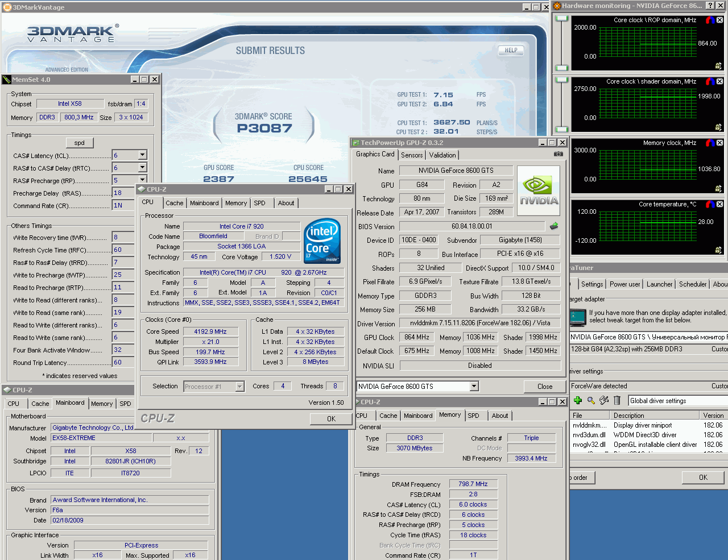Open About tab in front CPU-Z window
728x560 pixels.
[286, 203]
